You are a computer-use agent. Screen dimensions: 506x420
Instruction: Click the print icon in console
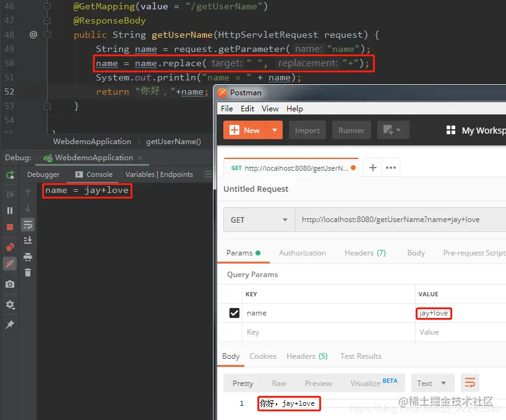click(x=28, y=257)
